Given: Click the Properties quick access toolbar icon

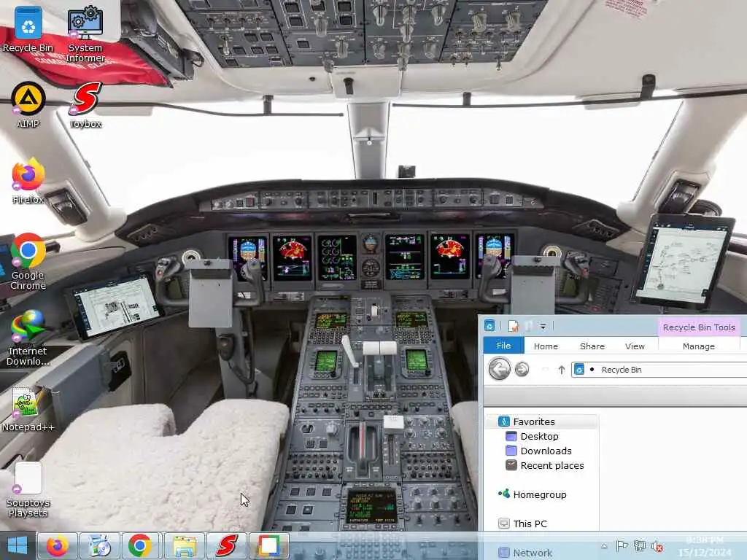Looking at the screenshot, I should 513,326.
